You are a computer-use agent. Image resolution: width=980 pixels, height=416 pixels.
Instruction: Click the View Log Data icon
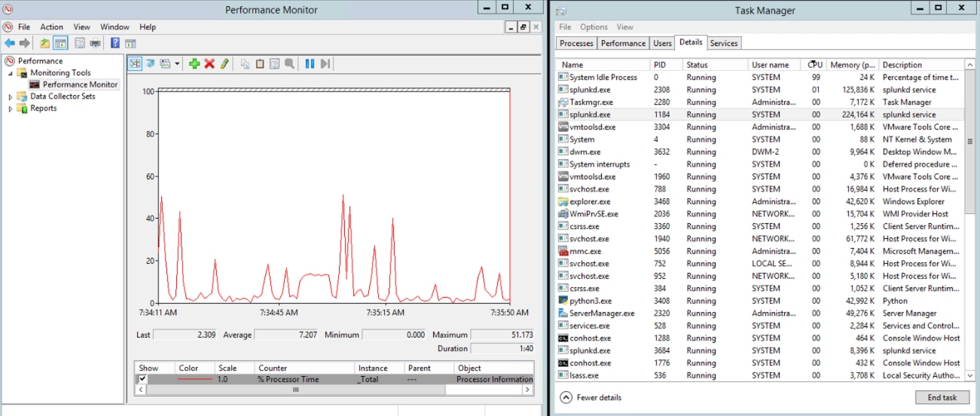(x=150, y=64)
